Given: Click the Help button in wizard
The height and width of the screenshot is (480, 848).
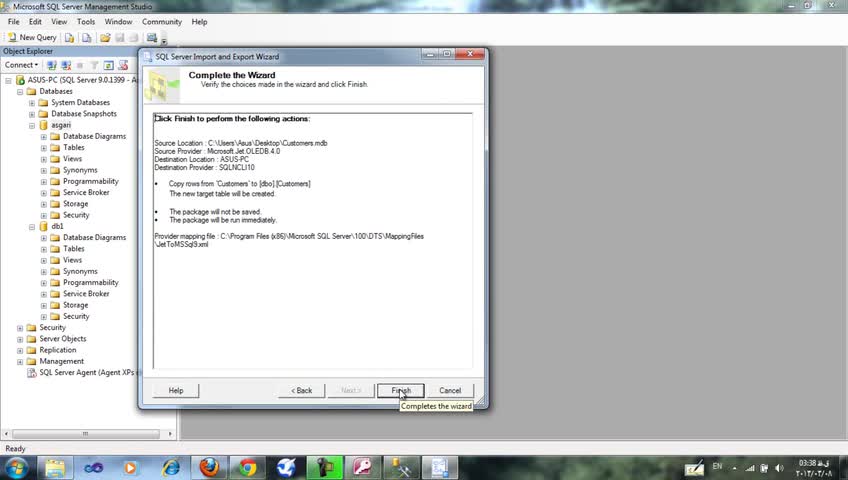Looking at the screenshot, I should tap(176, 390).
